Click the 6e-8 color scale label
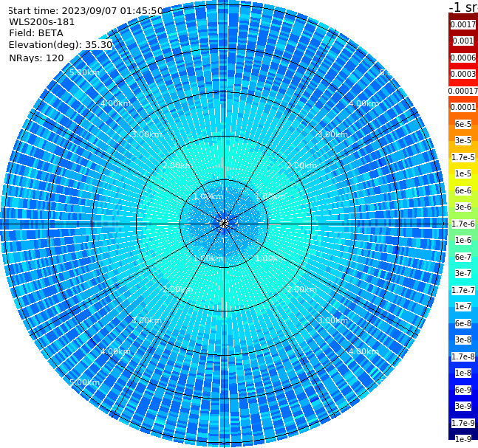This screenshot has height=448, width=478. (463, 323)
